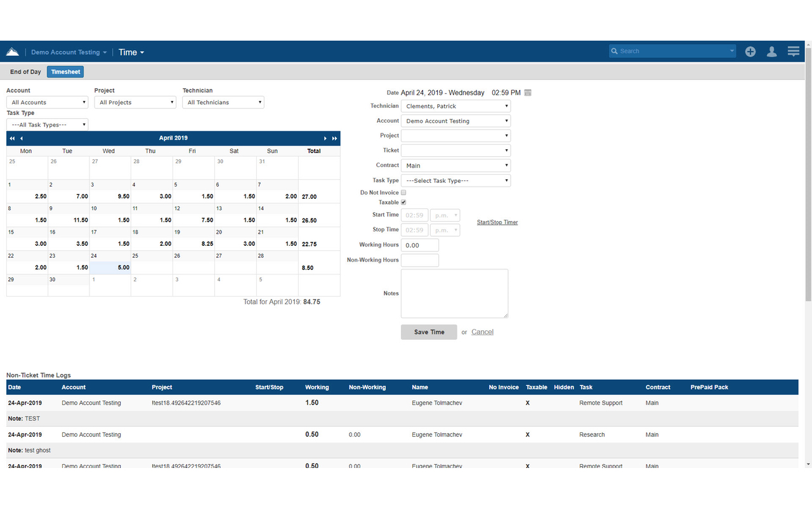Go to previous month with single-arrow icon
Screen dimensions: 812x508
click(21, 138)
